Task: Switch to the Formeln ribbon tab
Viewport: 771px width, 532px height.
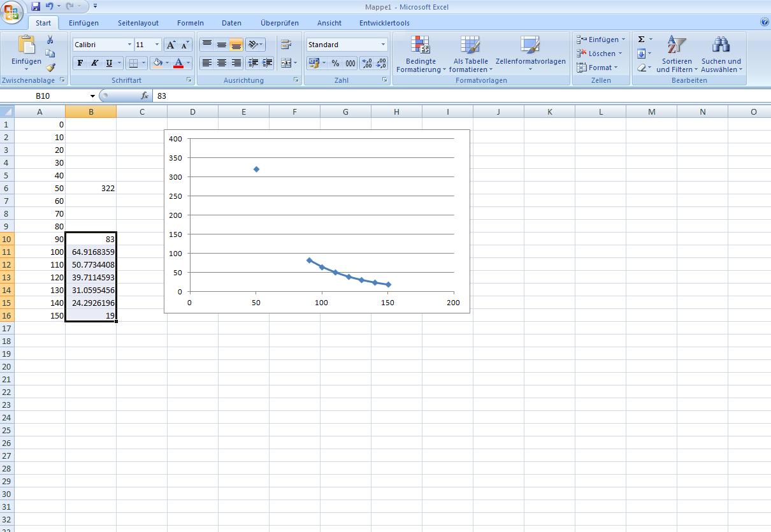Action: pyautogui.click(x=191, y=23)
